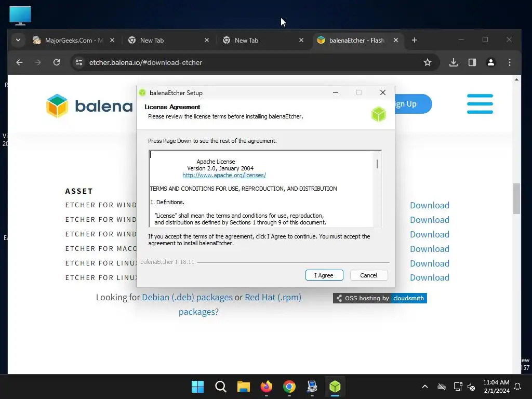532x399 pixels.
Task: Click the green cube installer logo
Action: (x=378, y=114)
